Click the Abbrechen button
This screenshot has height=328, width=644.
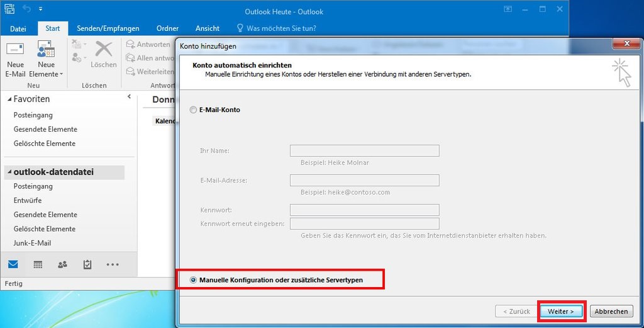click(x=611, y=311)
